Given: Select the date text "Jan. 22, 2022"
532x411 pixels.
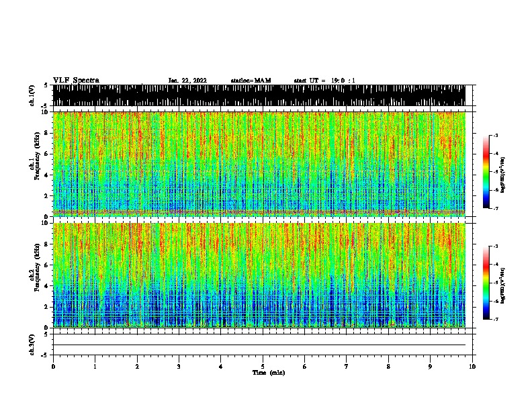Looking at the screenshot, I should tap(187, 81).
